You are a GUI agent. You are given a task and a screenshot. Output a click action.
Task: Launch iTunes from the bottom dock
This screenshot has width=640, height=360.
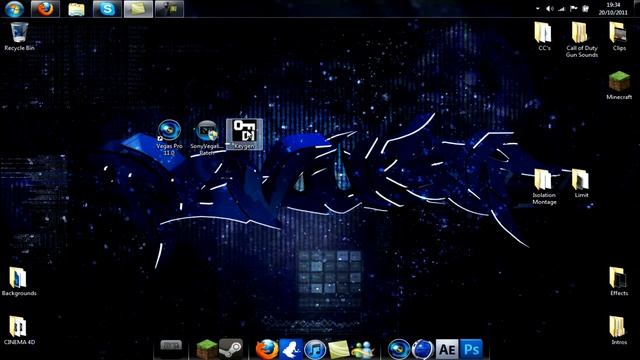coord(315,349)
